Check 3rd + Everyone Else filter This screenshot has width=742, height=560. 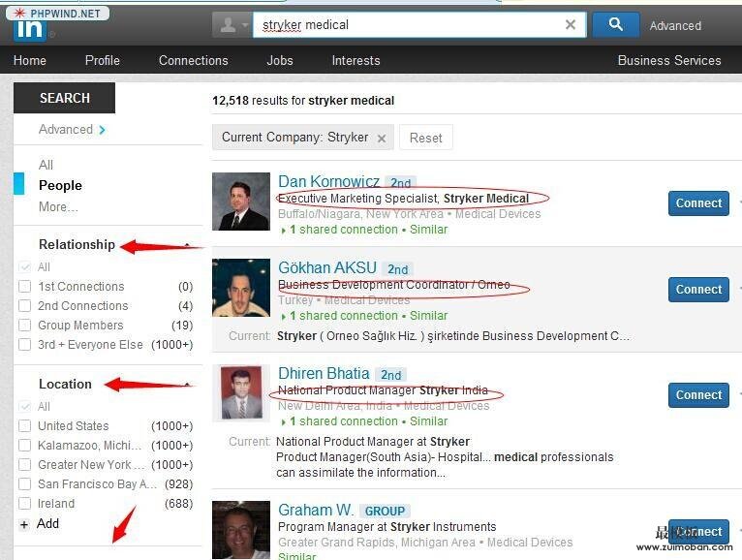[24, 345]
